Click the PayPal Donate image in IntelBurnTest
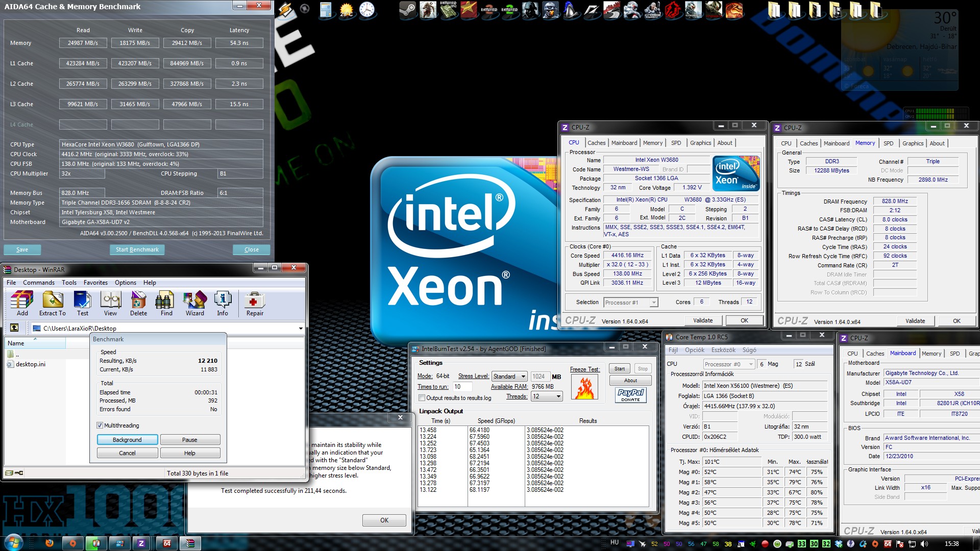Viewport: 980px width, 551px height. [x=630, y=395]
